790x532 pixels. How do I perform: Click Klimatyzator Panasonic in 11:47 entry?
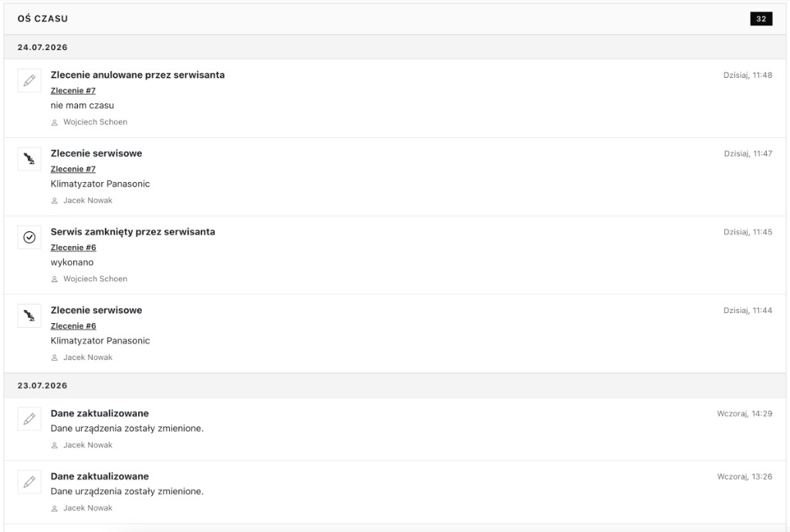(x=100, y=184)
